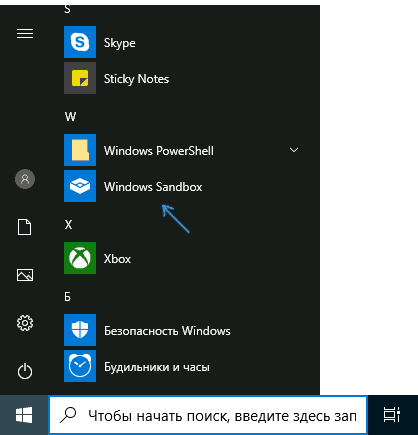Select the letter X group header
Image resolution: width=418 pixels, height=435 pixels.
pos(68,225)
